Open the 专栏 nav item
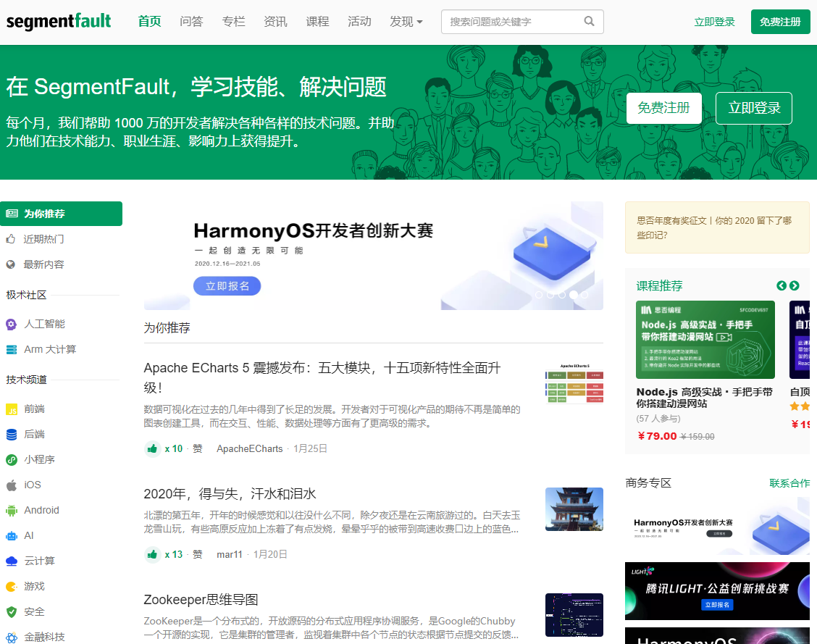Image resolution: width=817 pixels, height=644 pixels. click(233, 21)
